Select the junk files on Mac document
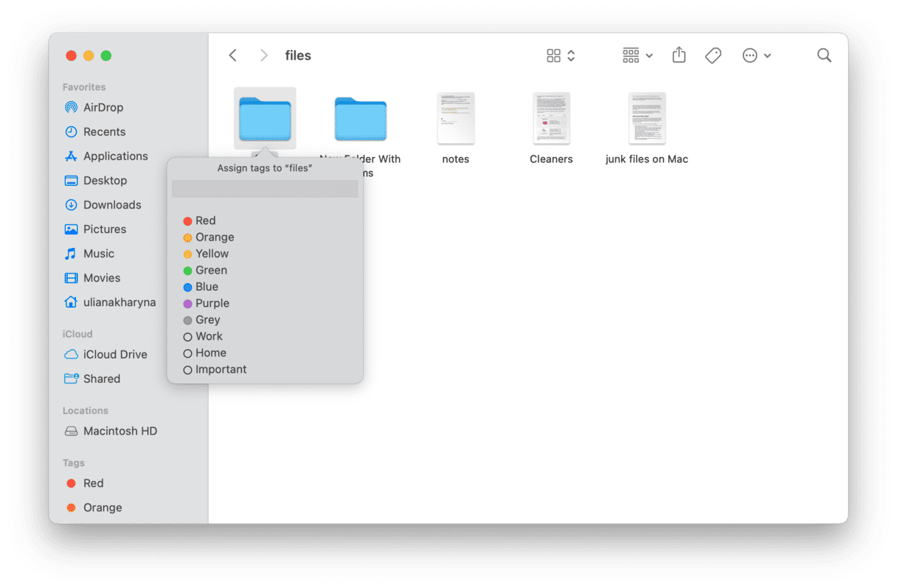This screenshot has height=588, width=897. click(647, 118)
